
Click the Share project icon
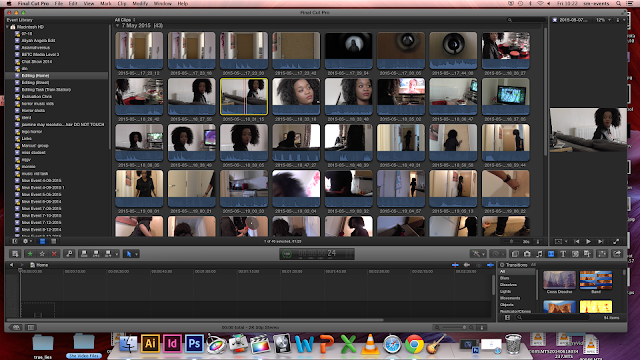617,254
